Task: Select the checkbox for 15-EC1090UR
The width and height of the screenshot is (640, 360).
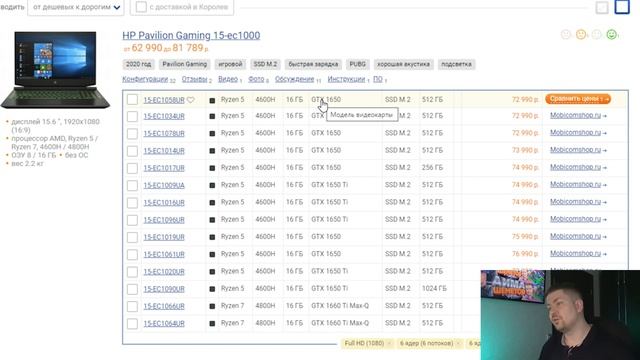Action: pyautogui.click(x=132, y=289)
